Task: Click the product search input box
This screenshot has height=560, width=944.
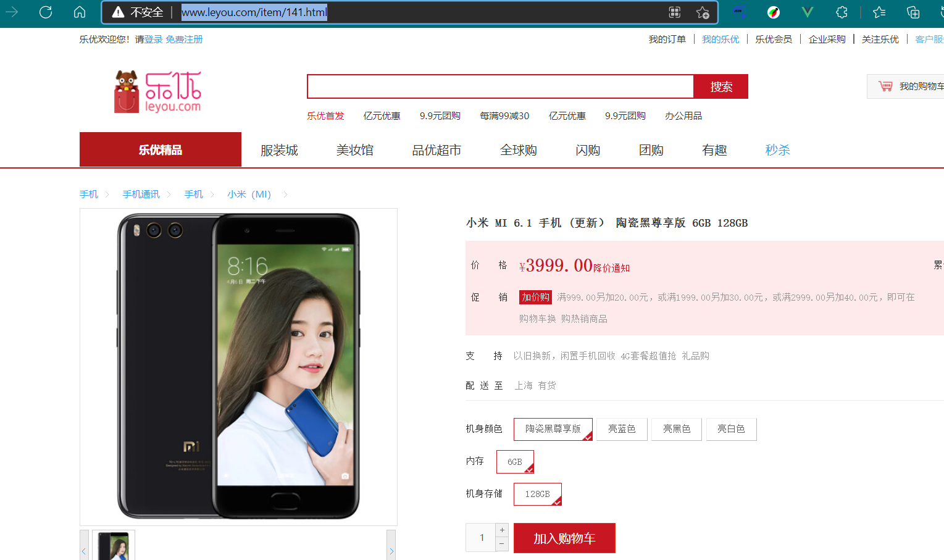Action: point(500,86)
